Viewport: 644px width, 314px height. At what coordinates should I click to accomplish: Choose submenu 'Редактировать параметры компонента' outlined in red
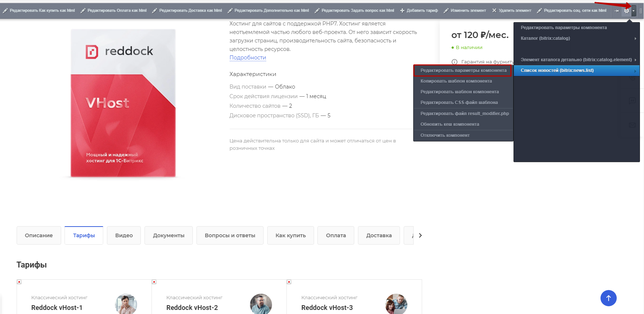point(463,70)
